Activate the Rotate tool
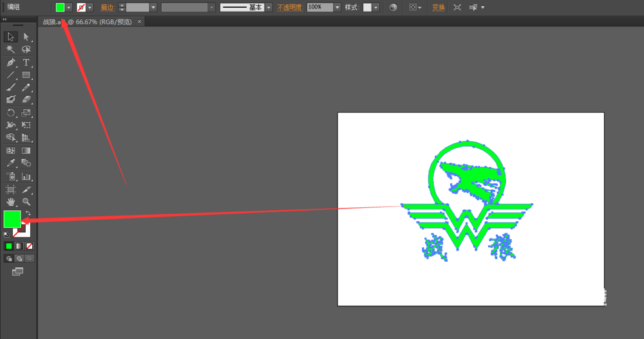Screen dimensions: 644x339 10,113
